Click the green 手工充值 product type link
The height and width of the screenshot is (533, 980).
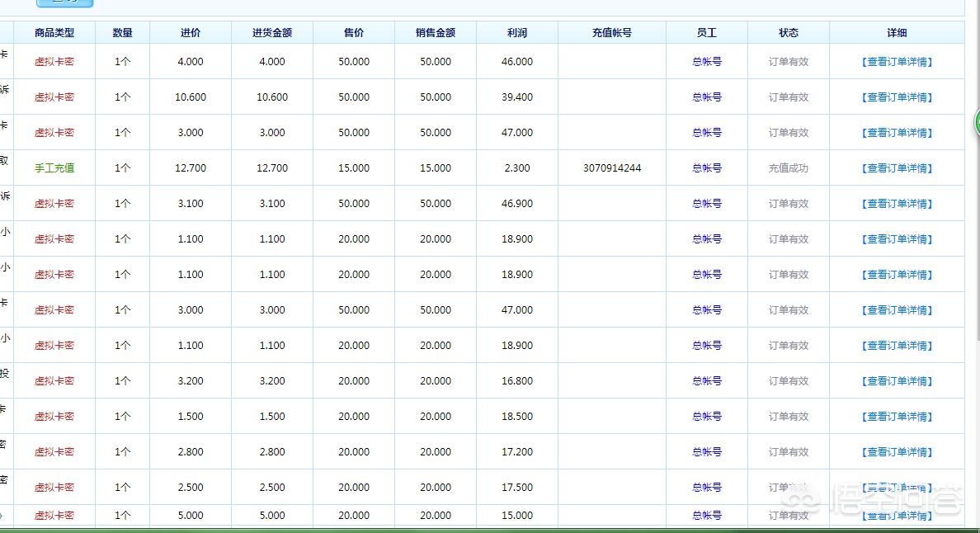coord(54,167)
